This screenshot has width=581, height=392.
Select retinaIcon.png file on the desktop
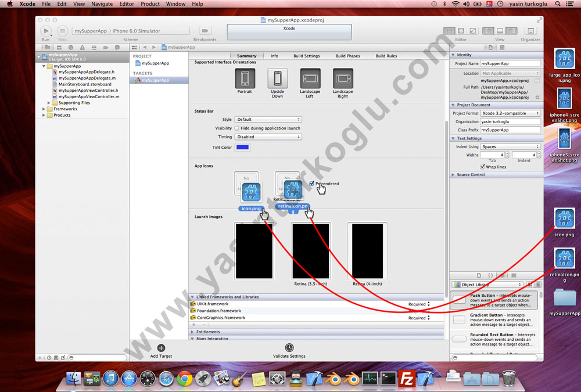coord(564,265)
